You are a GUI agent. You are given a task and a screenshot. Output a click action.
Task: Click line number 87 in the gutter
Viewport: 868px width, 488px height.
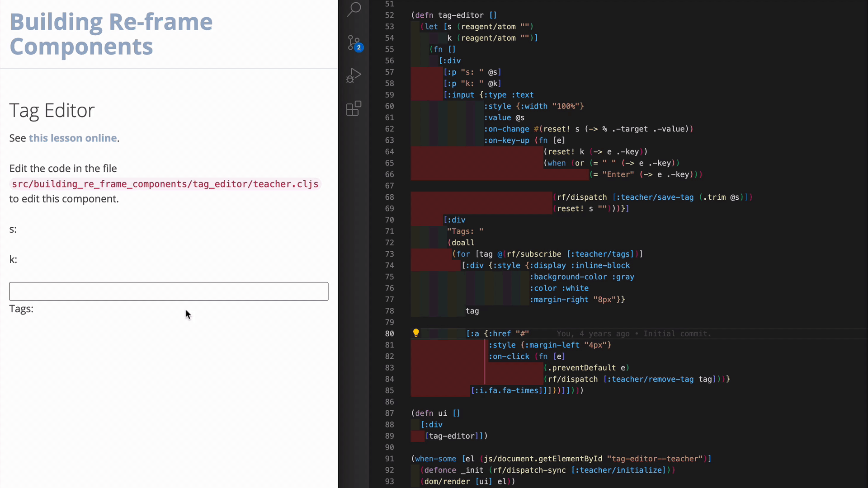point(389,413)
